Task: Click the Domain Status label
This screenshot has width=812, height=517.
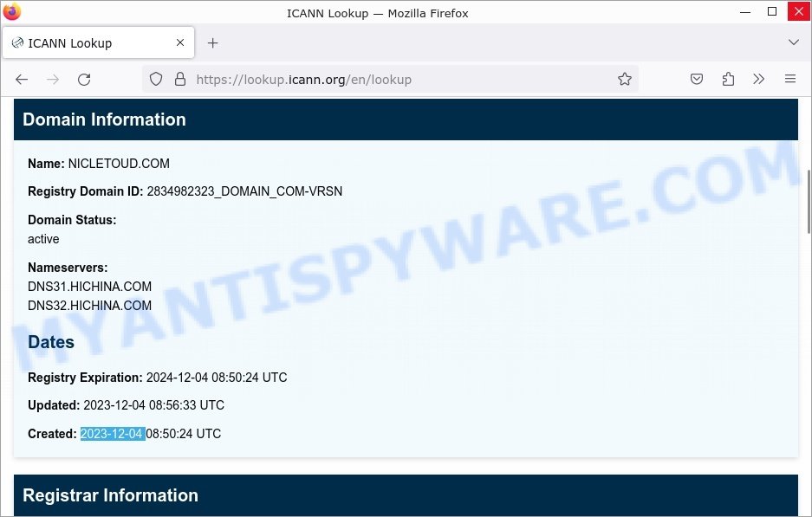Action: point(72,220)
